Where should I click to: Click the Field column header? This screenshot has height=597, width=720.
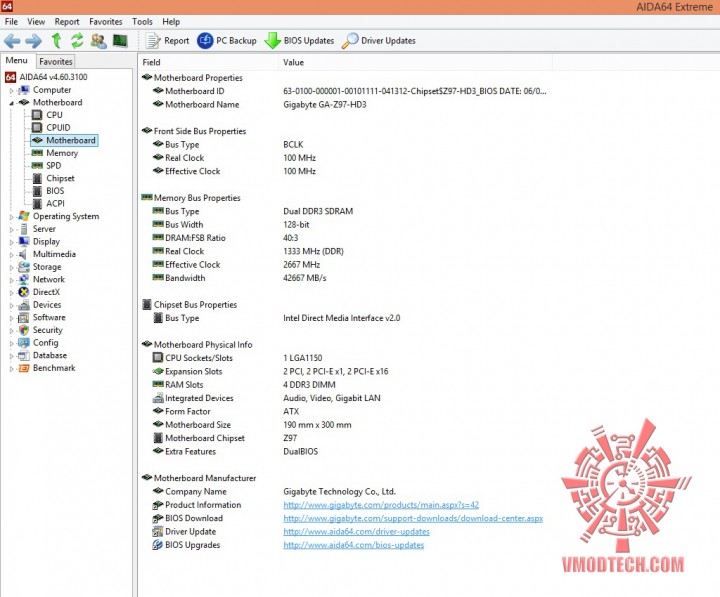click(208, 62)
